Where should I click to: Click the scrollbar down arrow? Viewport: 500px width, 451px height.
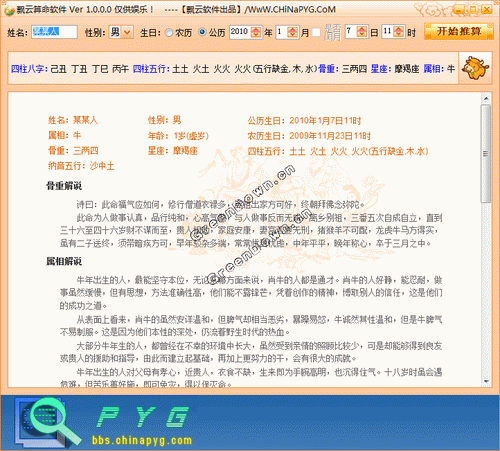[x=486, y=381]
